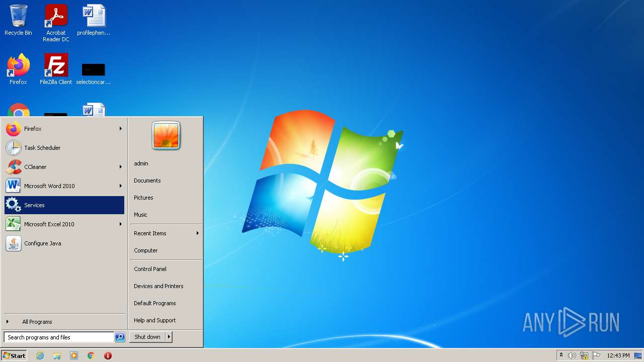The height and width of the screenshot is (362, 644).
Task: Click the Shut down button
Action: (x=147, y=337)
